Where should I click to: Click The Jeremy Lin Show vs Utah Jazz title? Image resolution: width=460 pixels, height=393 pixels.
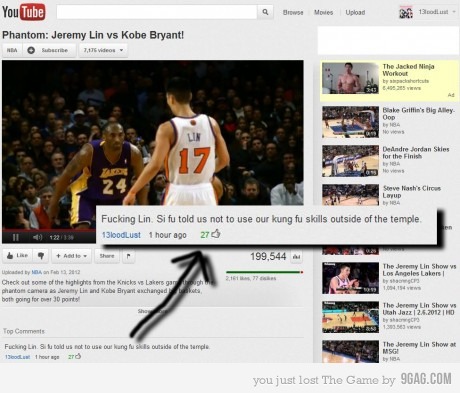pyautogui.click(x=419, y=309)
